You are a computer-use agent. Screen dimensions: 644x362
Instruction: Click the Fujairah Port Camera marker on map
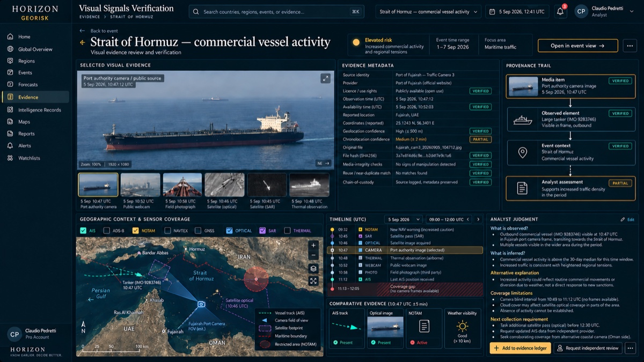pos(201,304)
